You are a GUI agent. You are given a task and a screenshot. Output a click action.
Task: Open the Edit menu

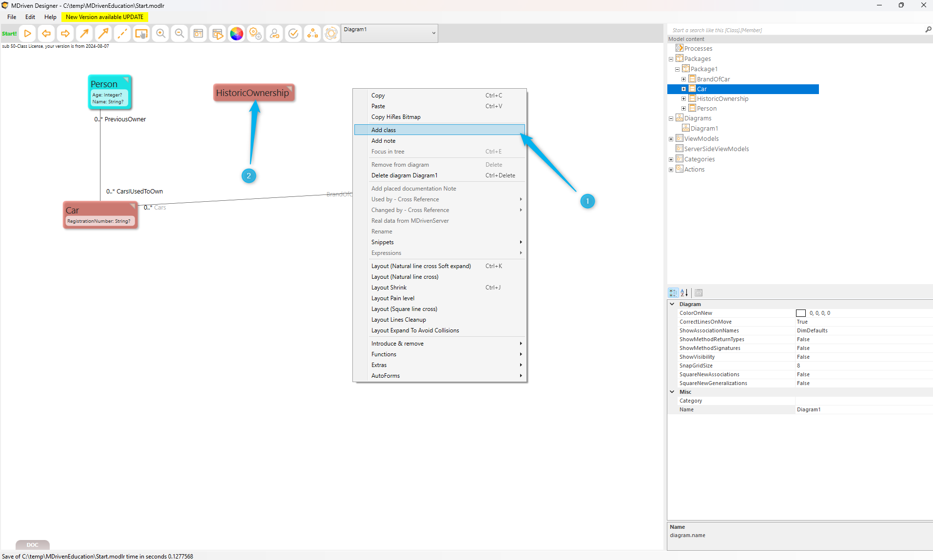click(x=30, y=17)
